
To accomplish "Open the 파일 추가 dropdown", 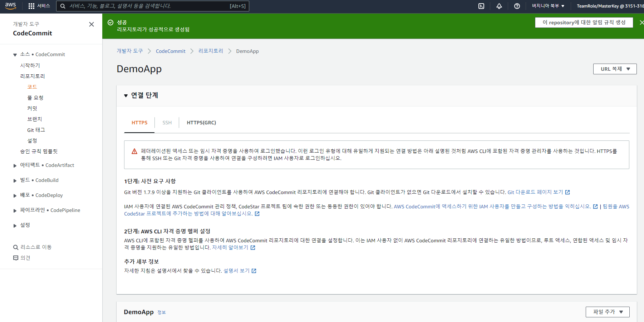I will [608, 312].
